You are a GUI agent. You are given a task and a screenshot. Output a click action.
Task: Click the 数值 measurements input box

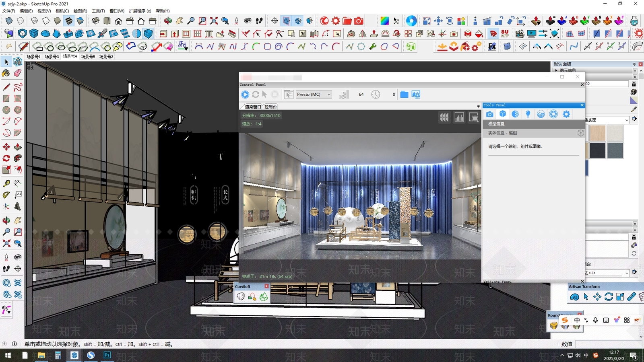(x=608, y=344)
